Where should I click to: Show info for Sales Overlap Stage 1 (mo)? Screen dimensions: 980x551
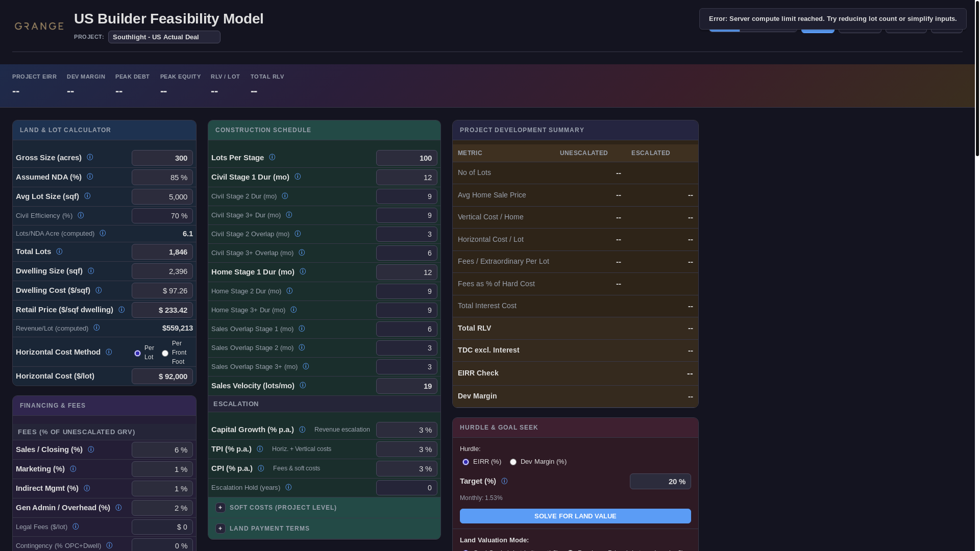(x=302, y=329)
